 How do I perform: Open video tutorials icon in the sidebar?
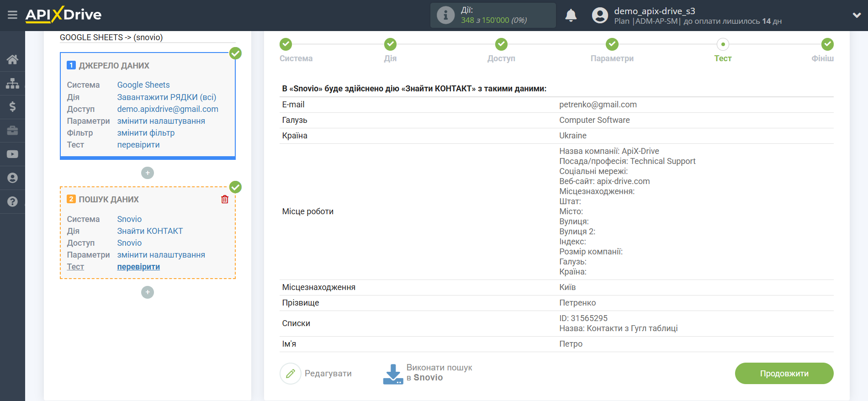point(12,154)
